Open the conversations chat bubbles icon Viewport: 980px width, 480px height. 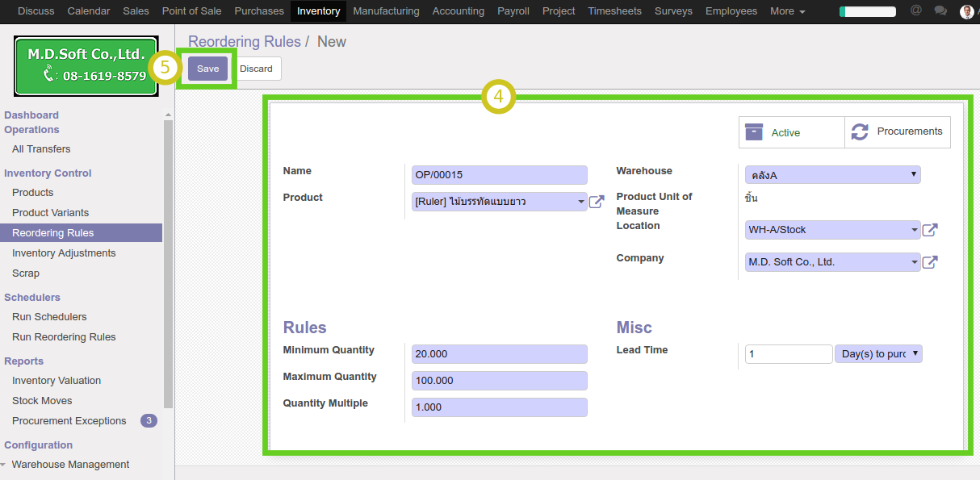940,11
